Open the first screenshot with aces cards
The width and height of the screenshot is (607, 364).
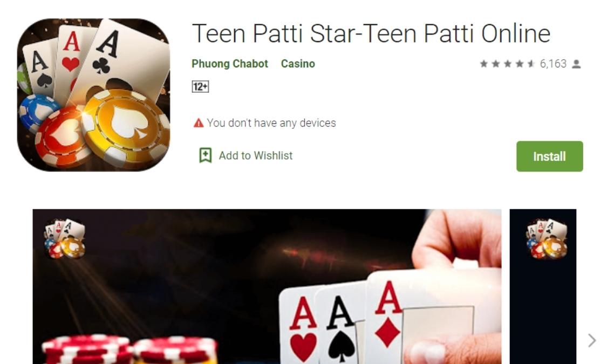tap(267, 287)
